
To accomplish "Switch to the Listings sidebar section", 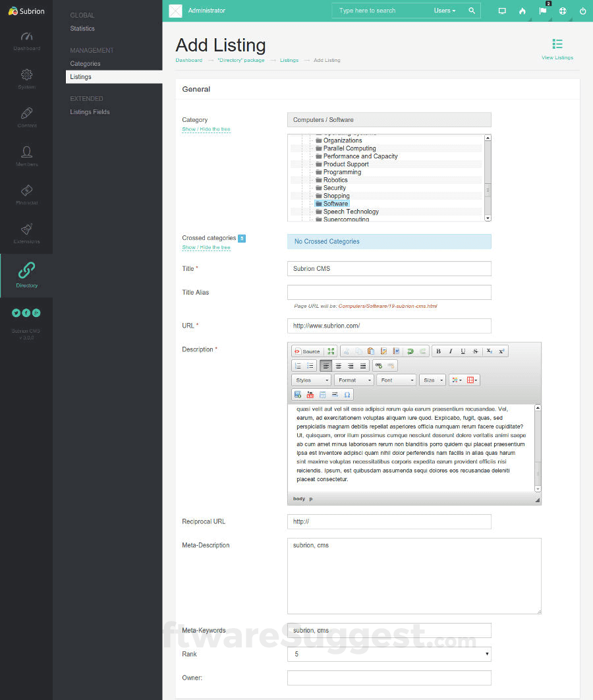I will coord(79,76).
